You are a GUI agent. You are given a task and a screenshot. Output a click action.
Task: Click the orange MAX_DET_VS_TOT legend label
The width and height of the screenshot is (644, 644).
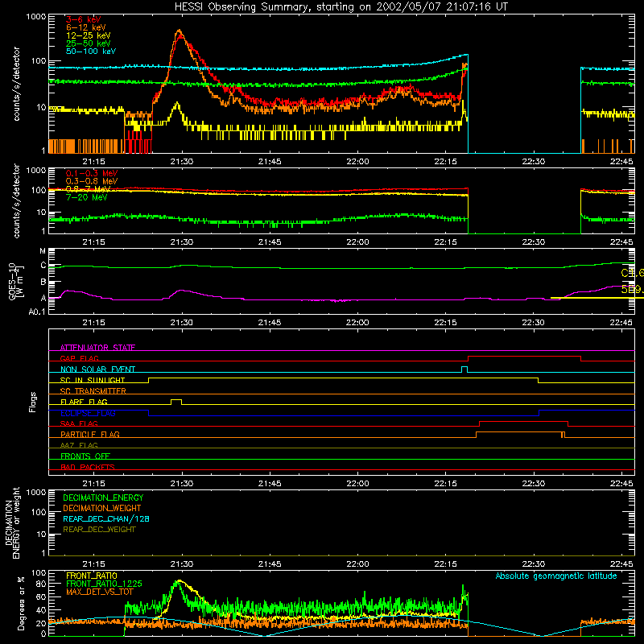click(100, 592)
